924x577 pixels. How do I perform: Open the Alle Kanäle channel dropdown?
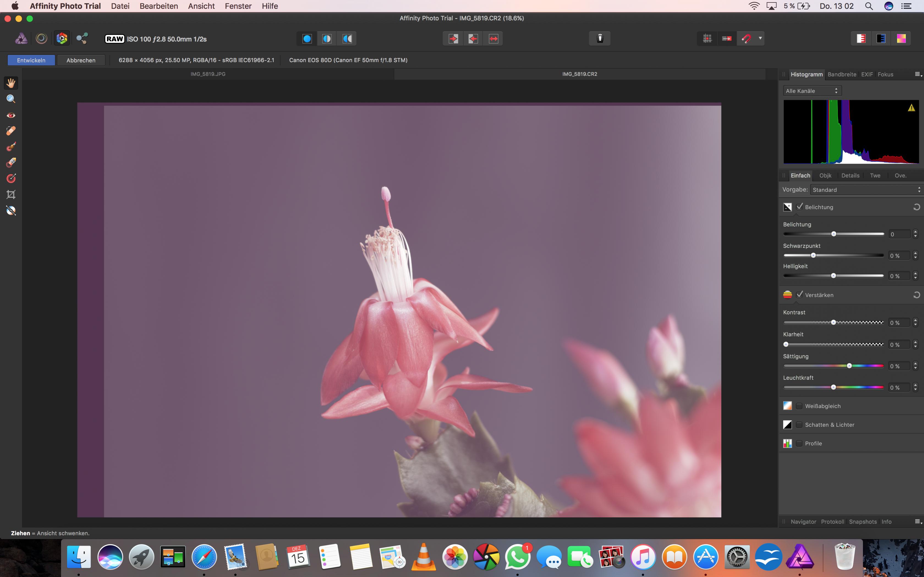(812, 91)
